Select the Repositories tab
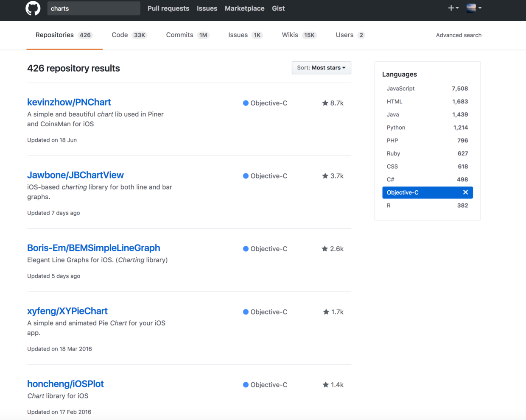The width and height of the screenshot is (526, 420). [x=64, y=35]
